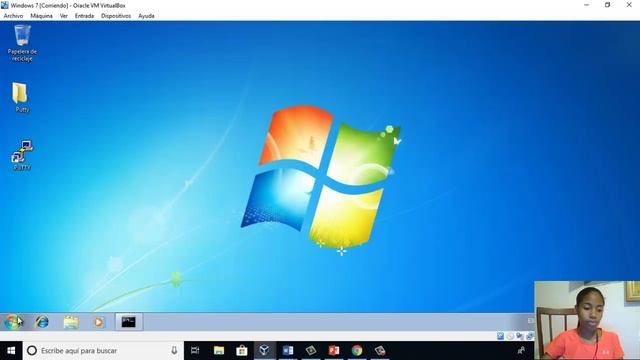Open the People icon in host tray
The height and width of the screenshot is (360, 640).
[x=521, y=351]
